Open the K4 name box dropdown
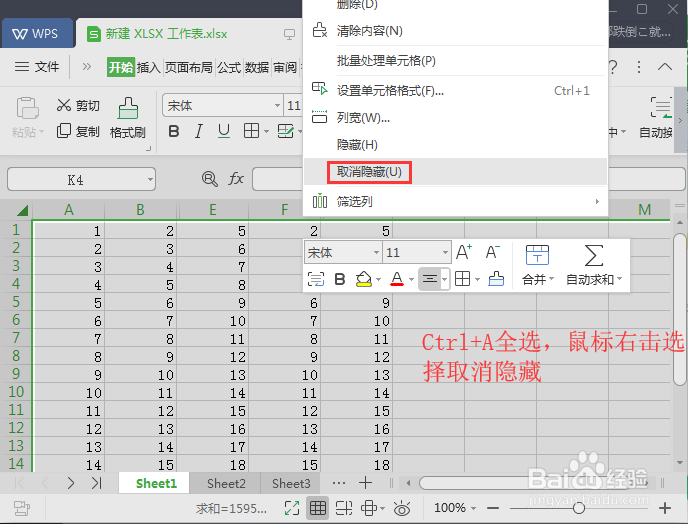Screen dimensions: 688x524 (x=150, y=179)
